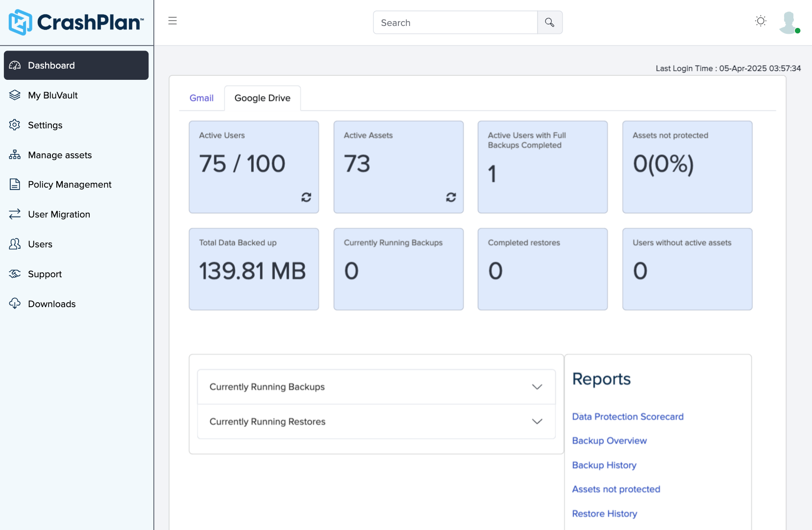Toggle light/dark theme with the sun icon
The height and width of the screenshot is (530, 812).
pyautogui.click(x=760, y=21)
